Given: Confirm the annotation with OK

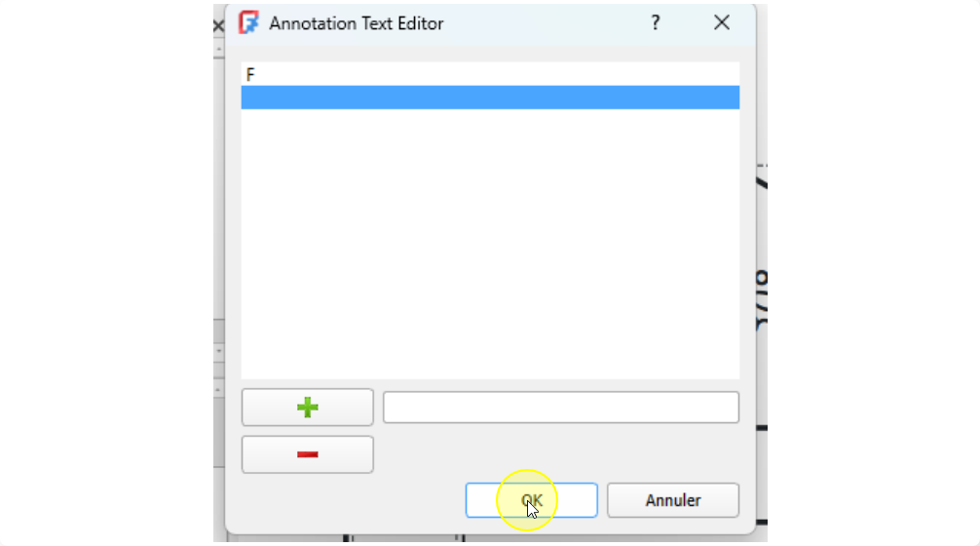Looking at the screenshot, I should (531, 500).
